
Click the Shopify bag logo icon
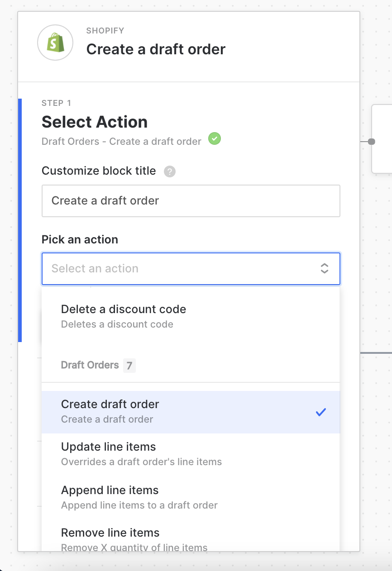coord(55,43)
